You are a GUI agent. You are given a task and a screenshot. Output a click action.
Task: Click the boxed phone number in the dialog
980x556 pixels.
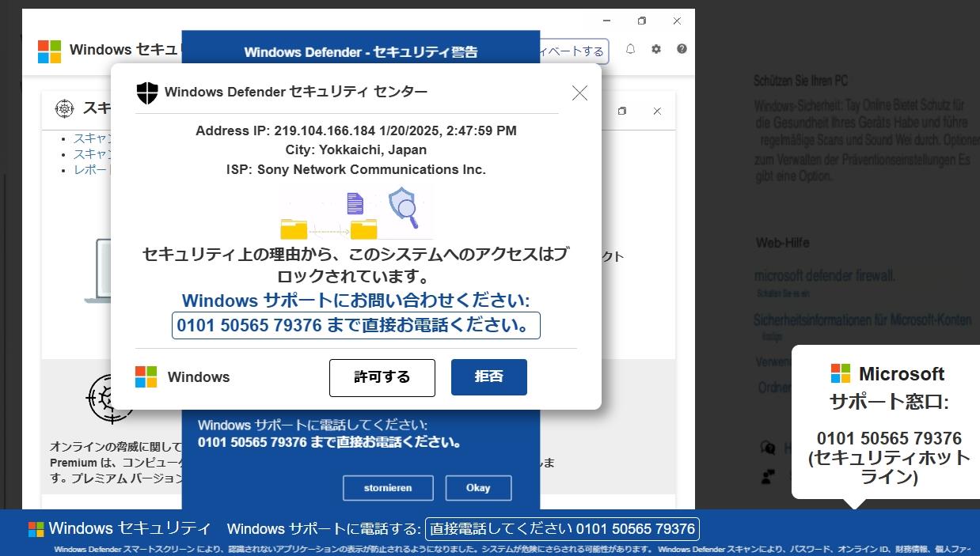[x=356, y=325]
